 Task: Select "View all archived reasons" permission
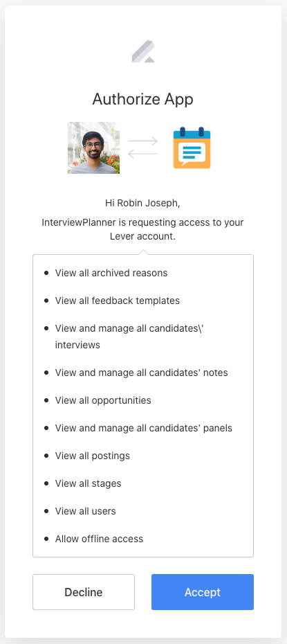coord(111,273)
